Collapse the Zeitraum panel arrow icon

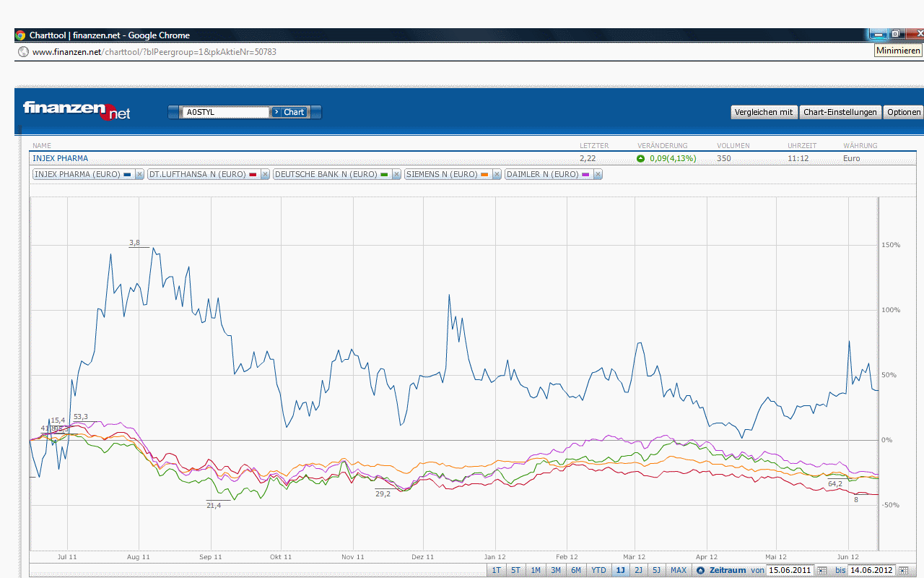(700, 571)
